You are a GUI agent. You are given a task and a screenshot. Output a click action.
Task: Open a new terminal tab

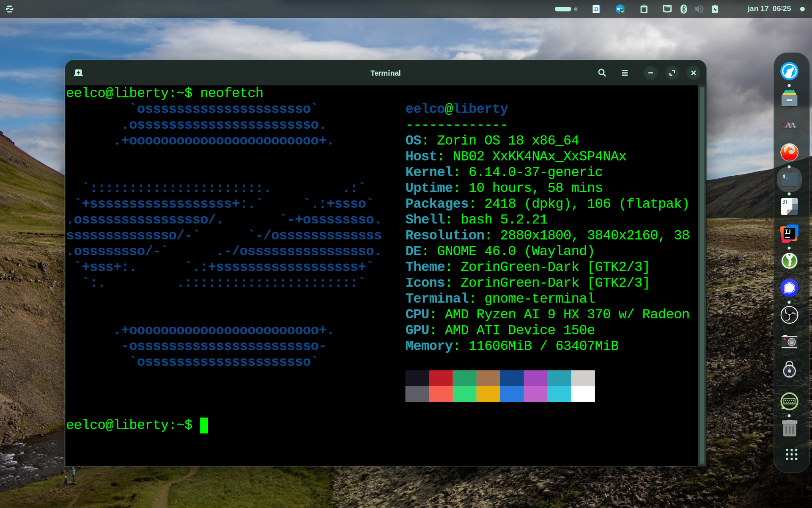(78, 73)
